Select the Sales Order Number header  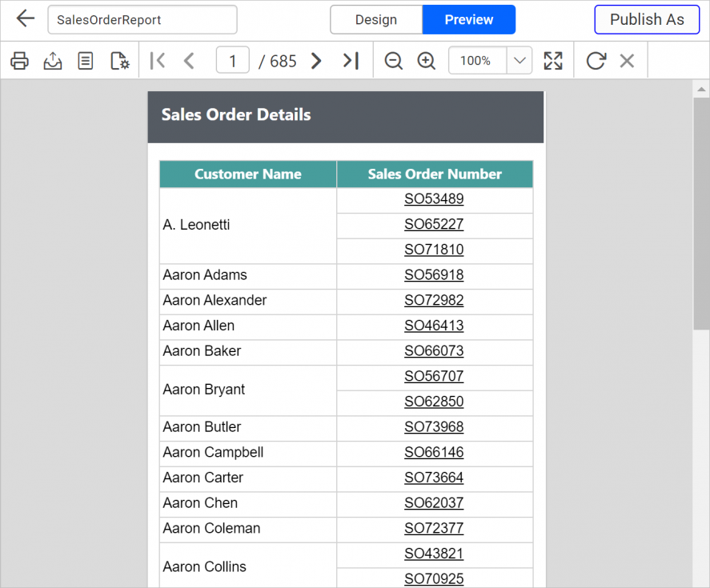click(435, 174)
